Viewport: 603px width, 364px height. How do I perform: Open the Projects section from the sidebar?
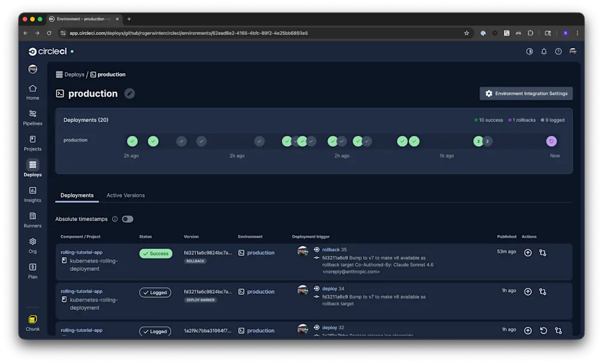pos(32,144)
